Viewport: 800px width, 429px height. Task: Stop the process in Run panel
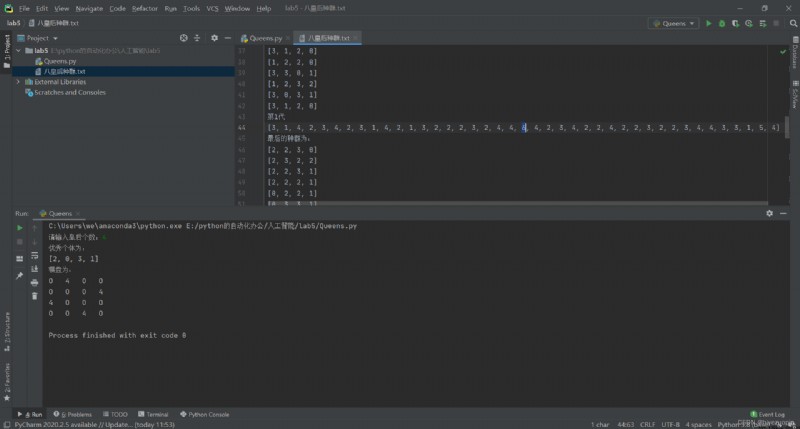(19, 242)
